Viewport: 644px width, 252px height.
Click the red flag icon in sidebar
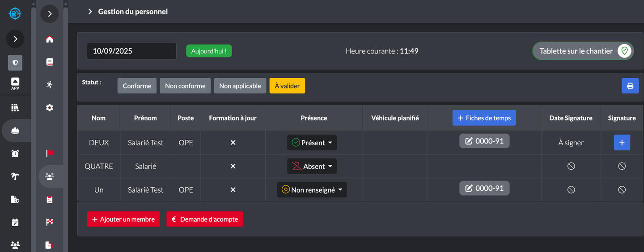(50, 153)
